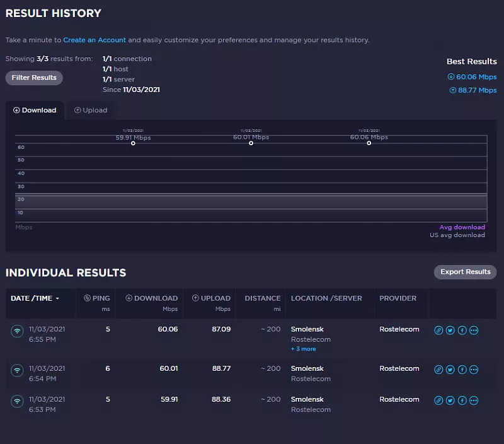Viewport: 504px width, 444px height.
Task: Click the Export Results button
Action: click(465, 272)
